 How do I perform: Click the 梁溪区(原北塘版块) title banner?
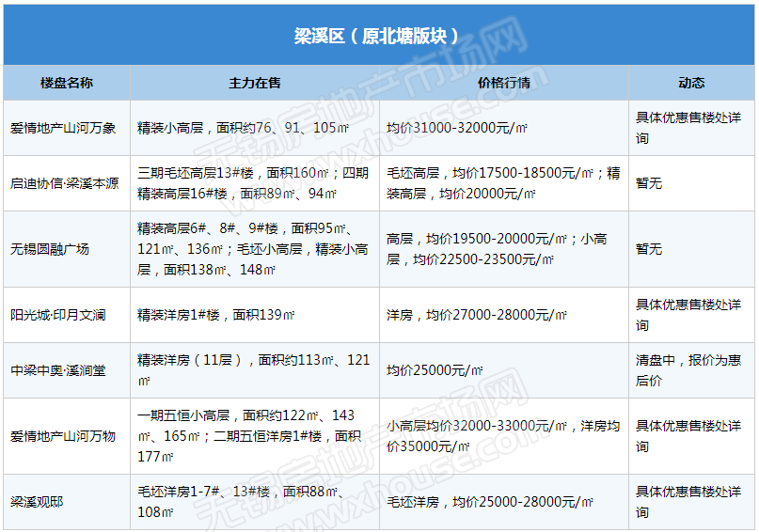[x=379, y=37]
